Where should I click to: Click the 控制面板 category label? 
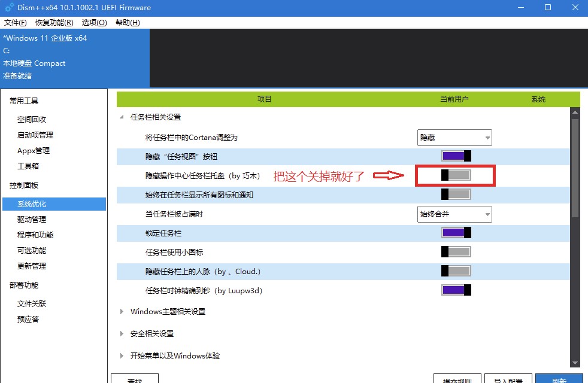pyautogui.click(x=24, y=185)
